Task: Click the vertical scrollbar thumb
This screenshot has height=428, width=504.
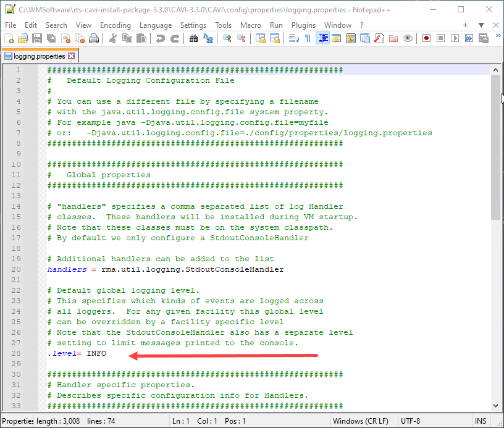Action: pos(495,148)
